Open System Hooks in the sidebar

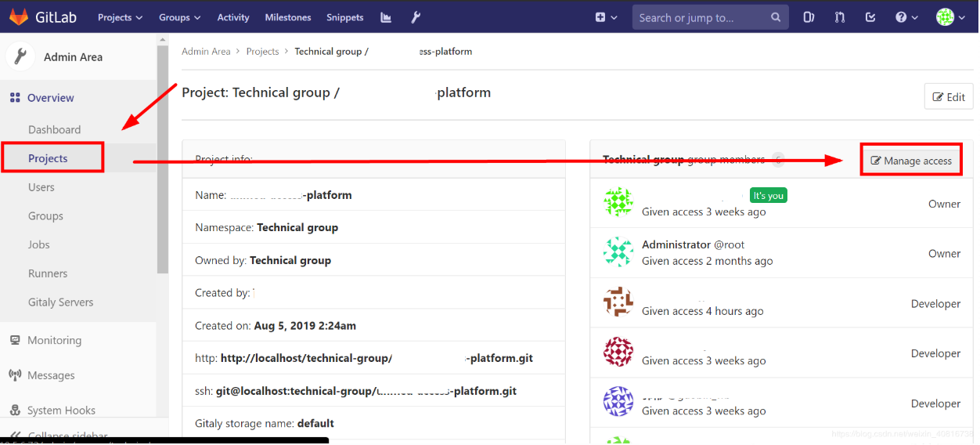click(x=61, y=411)
